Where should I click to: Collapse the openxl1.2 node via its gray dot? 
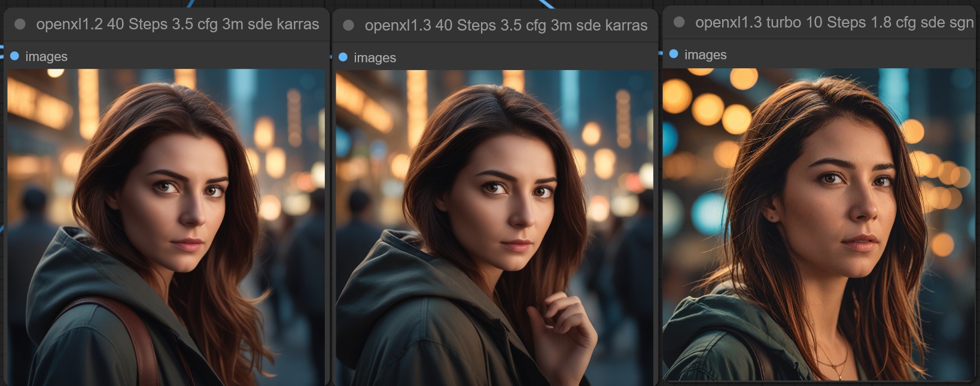tap(20, 24)
